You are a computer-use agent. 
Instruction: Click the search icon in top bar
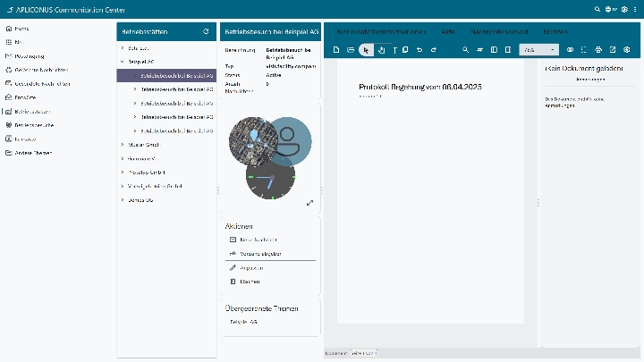[x=597, y=9]
